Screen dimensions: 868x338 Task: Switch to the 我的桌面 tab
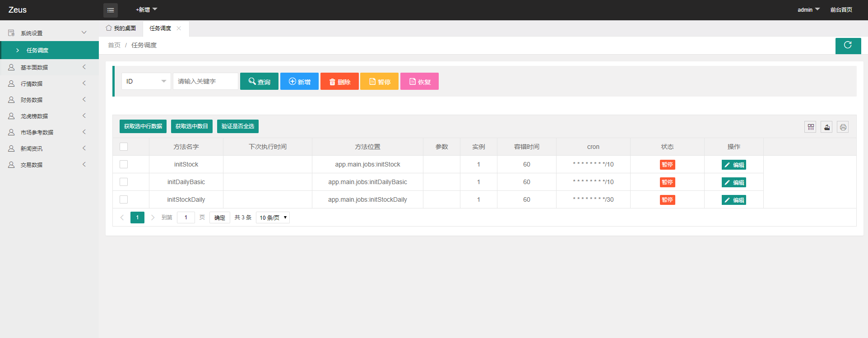coord(121,28)
